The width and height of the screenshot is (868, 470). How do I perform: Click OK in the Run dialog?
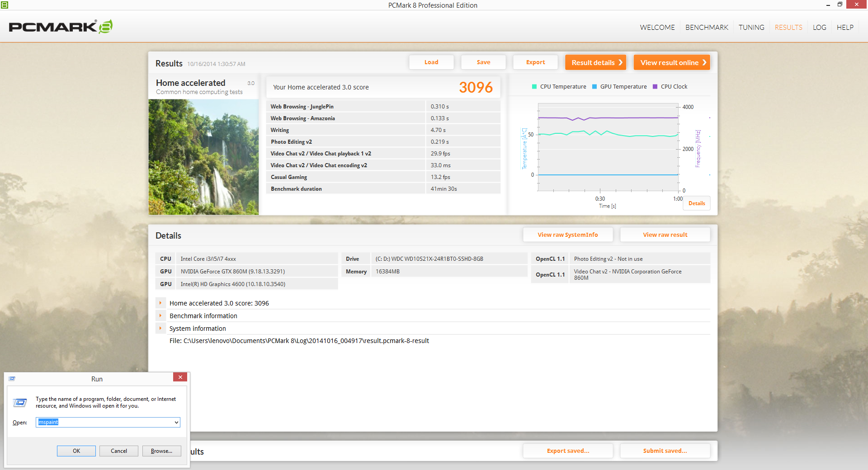(76, 451)
